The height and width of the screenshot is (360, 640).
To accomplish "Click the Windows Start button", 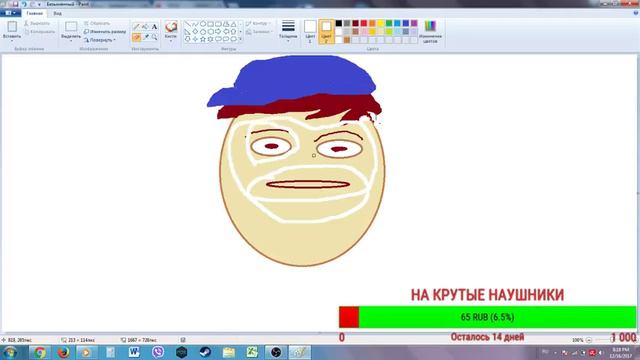I will coord(10,352).
